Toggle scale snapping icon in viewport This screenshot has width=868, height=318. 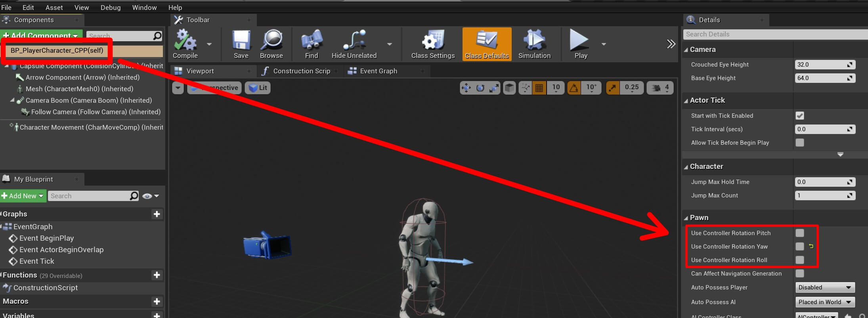pos(613,88)
